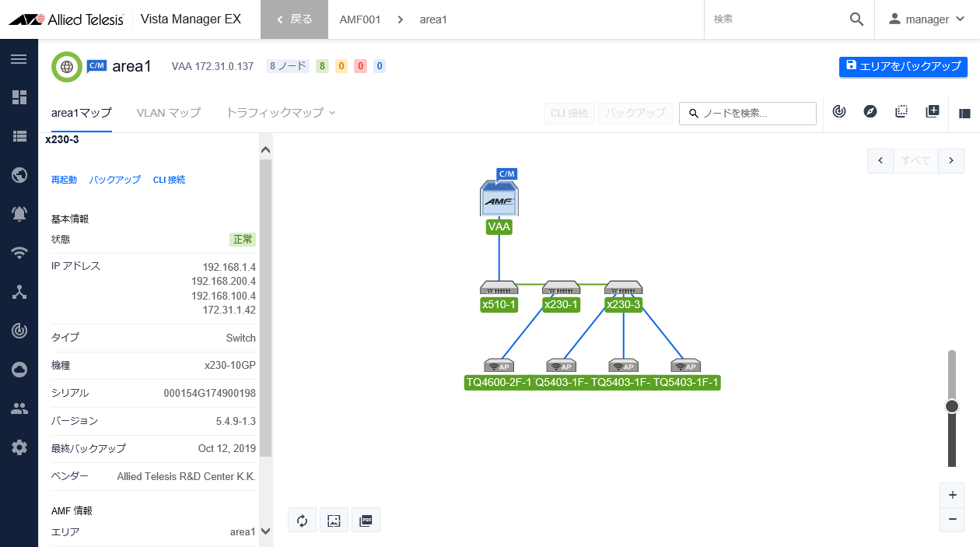The width and height of the screenshot is (980, 547).
Task: Go to next map page arrow
Action: [x=951, y=161]
